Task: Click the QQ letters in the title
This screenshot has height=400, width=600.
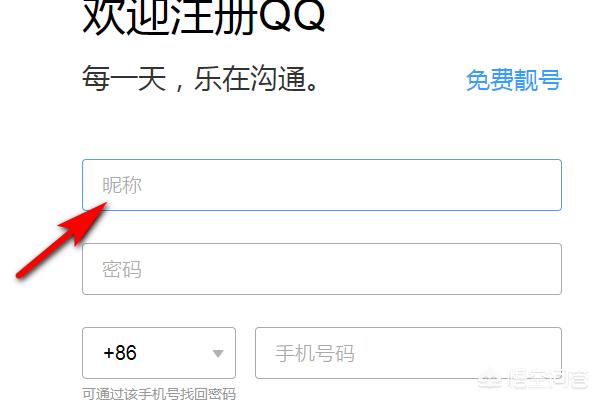Action: (291, 16)
